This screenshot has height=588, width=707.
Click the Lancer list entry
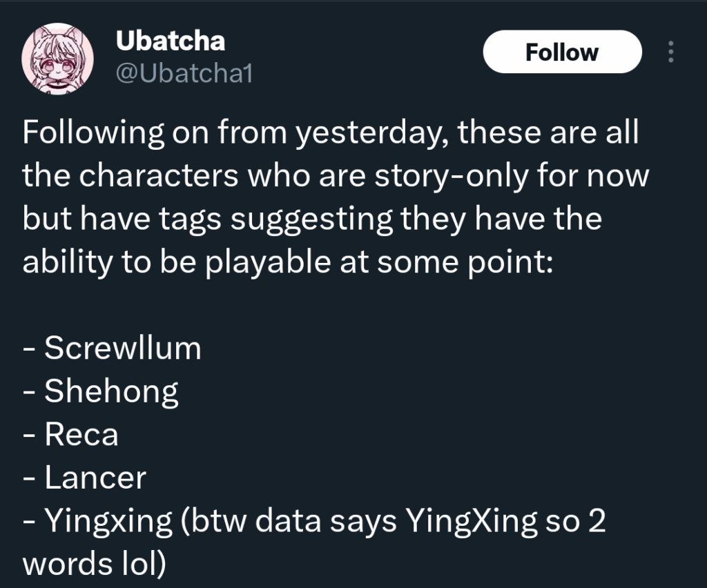(95, 478)
